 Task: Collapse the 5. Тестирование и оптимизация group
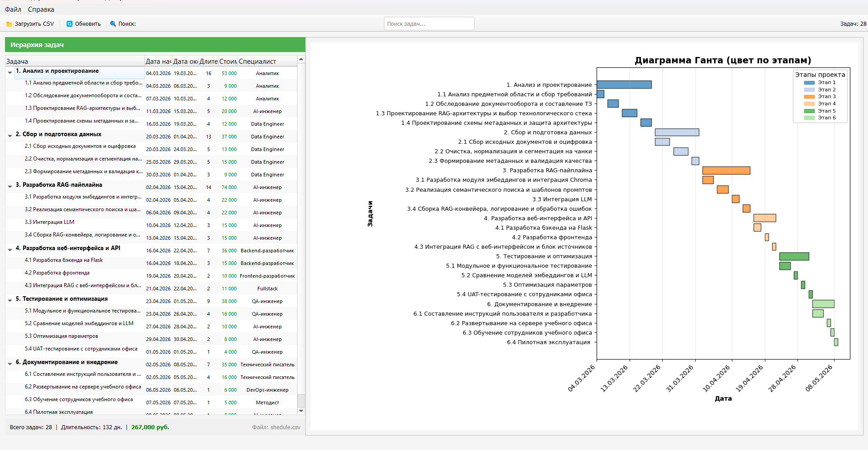10,300
